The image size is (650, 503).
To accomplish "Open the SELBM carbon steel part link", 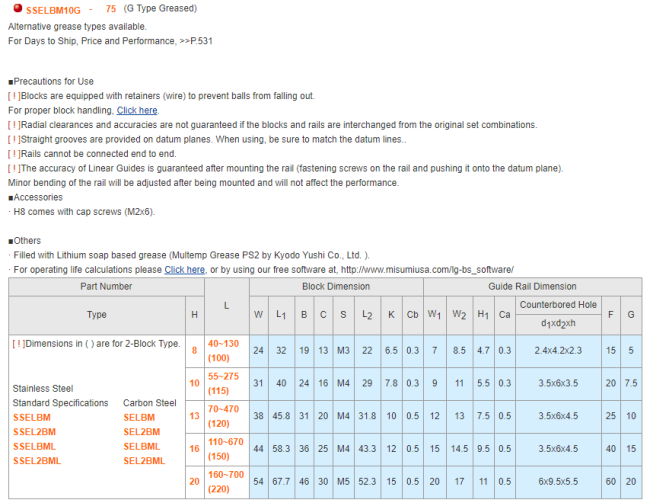I will click(139, 417).
